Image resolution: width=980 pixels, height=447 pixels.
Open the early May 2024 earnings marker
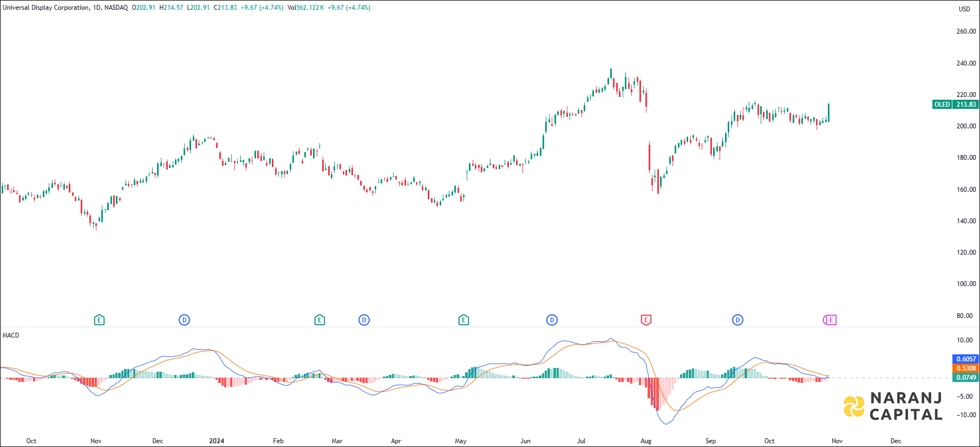pyautogui.click(x=463, y=320)
